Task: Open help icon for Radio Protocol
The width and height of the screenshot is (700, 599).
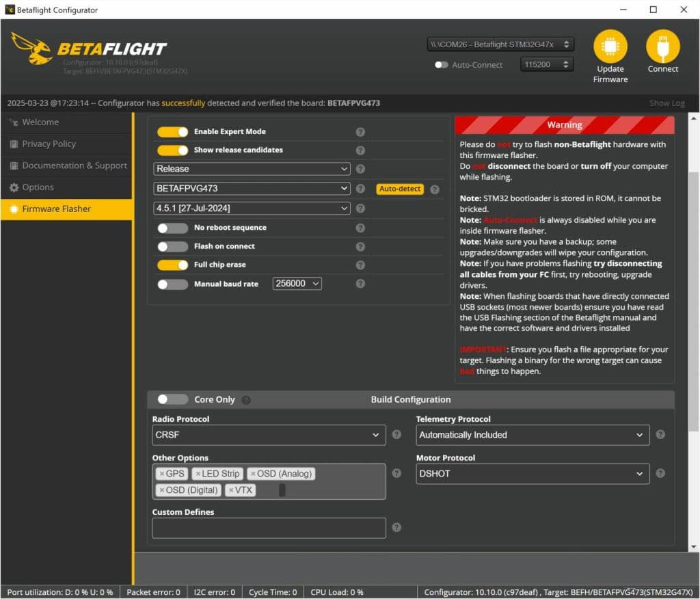Action: 396,434
